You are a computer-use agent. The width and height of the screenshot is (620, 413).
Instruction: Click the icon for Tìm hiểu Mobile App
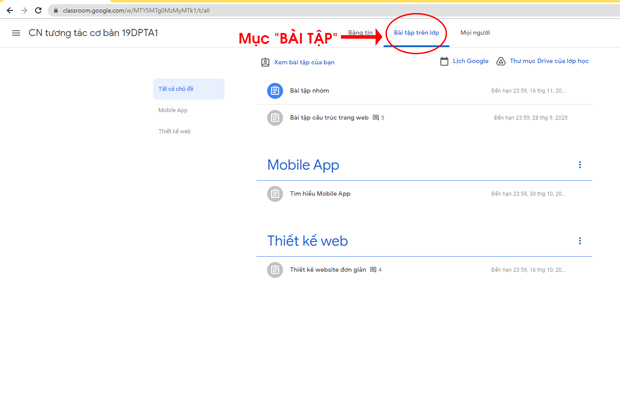click(x=275, y=194)
